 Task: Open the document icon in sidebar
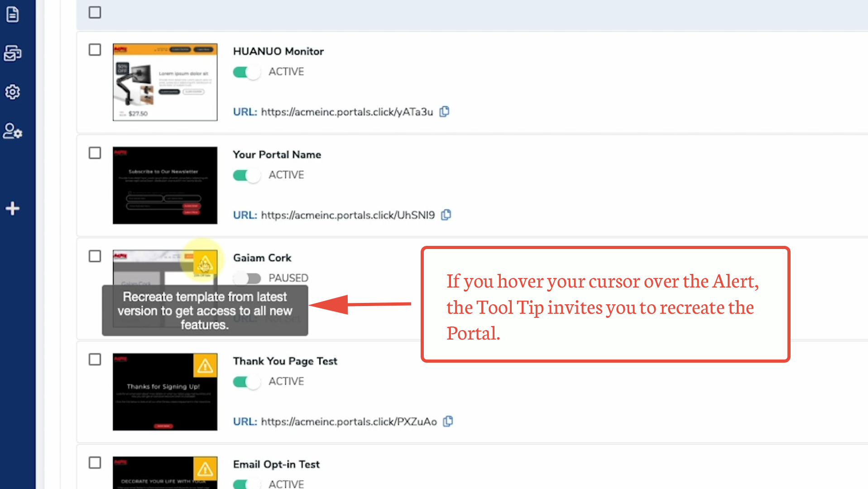[13, 14]
